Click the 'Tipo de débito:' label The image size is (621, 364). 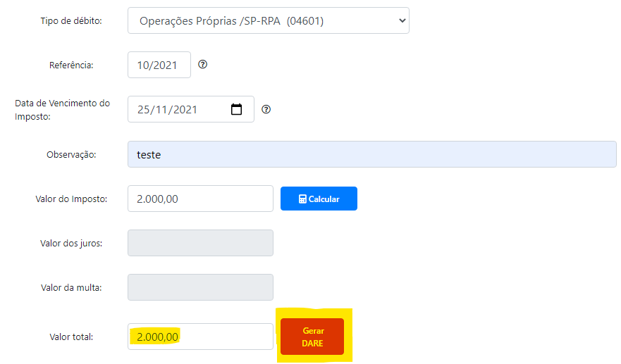point(71,20)
